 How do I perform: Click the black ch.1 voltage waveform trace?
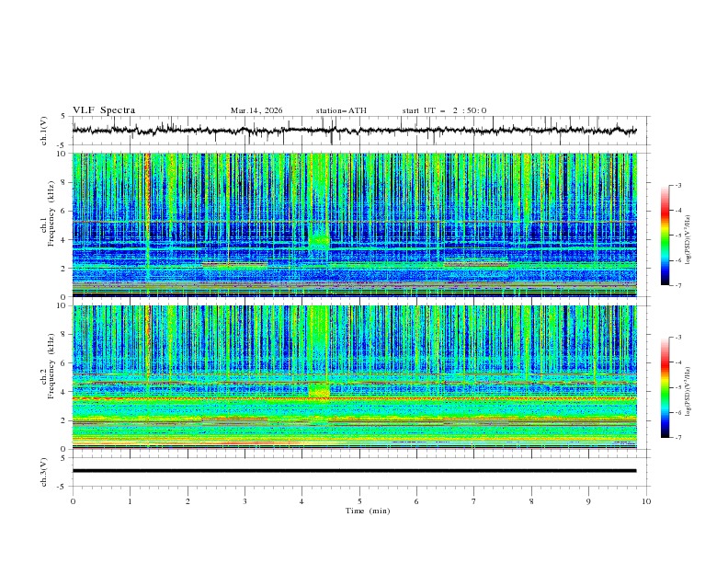coord(354,131)
